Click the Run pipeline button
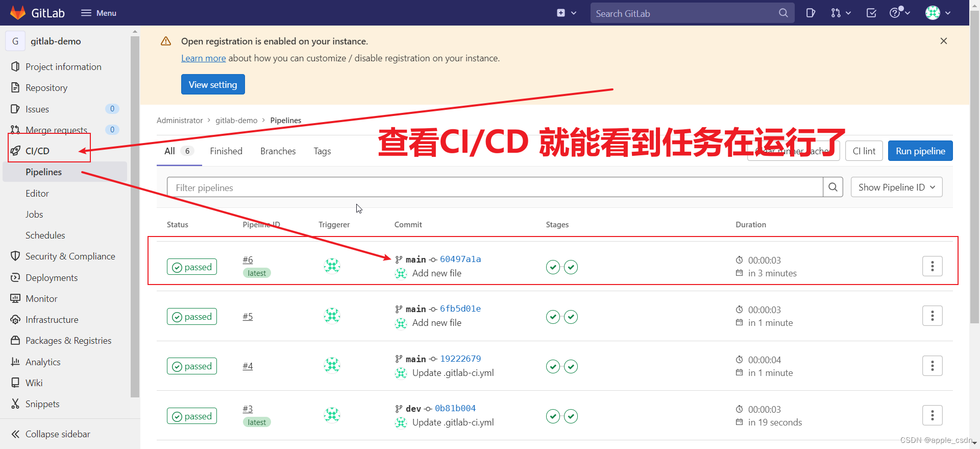Viewport: 980px width, 449px height. [x=920, y=151]
